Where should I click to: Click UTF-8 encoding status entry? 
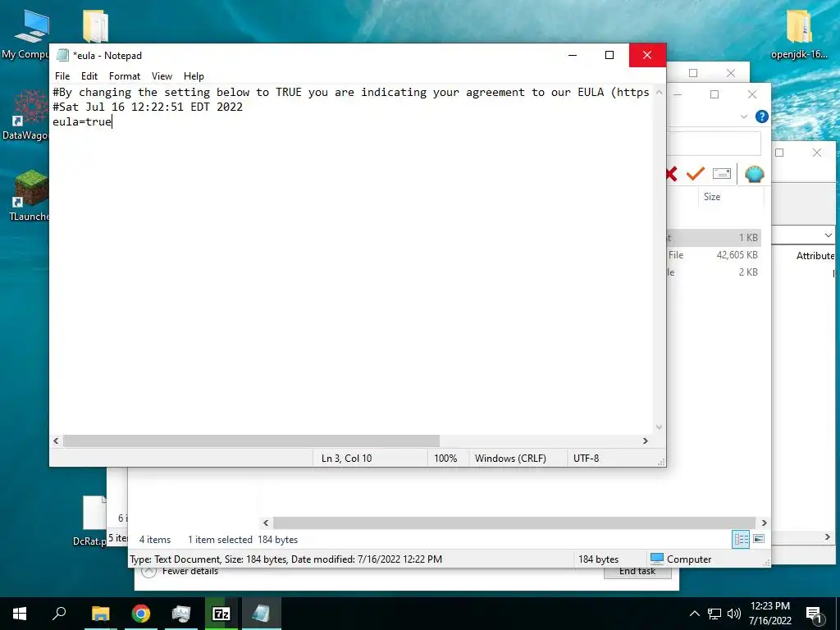click(586, 459)
